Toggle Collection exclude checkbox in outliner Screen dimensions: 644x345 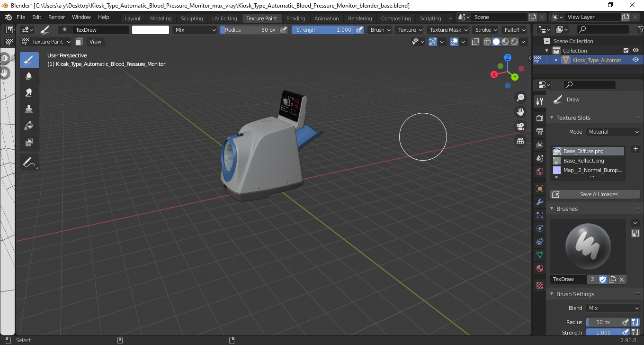point(626,51)
